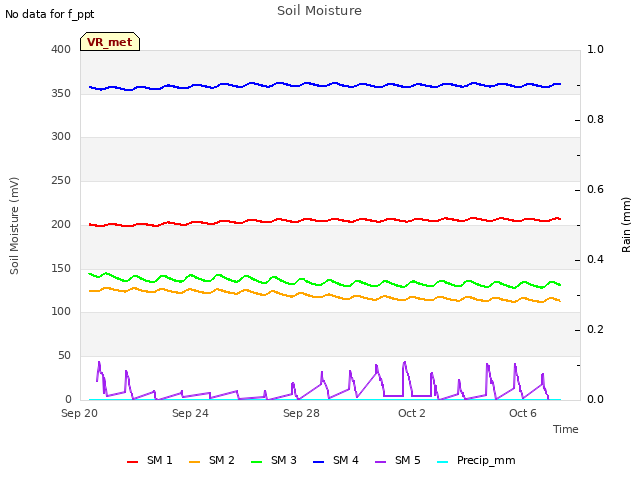Click the 50 left-axis tick label
640x480 pixels.
64,356
